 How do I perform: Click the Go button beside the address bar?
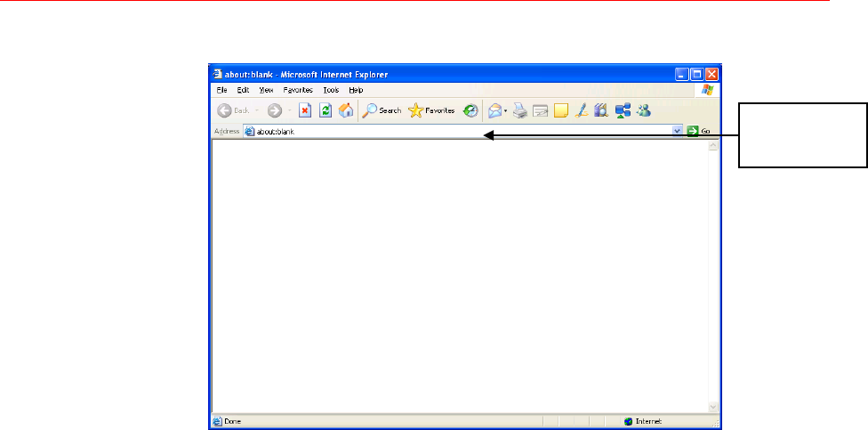pos(699,132)
